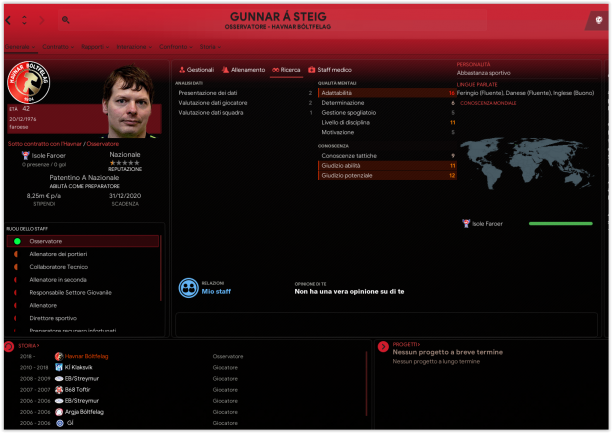Select the Direttore sportivo role

[83, 319]
